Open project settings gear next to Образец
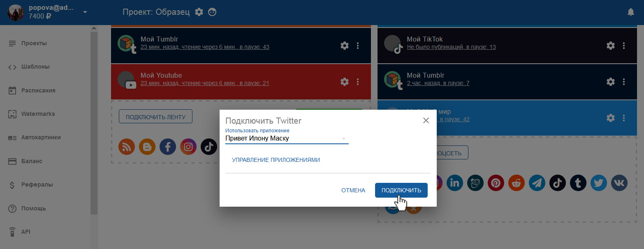The width and height of the screenshot is (644, 249). [x=199, y=12]
